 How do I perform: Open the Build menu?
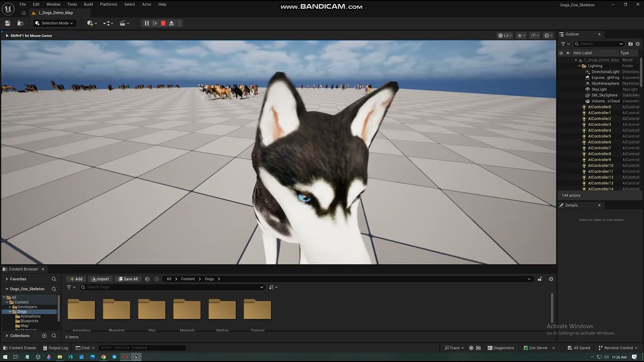point(89,4)
